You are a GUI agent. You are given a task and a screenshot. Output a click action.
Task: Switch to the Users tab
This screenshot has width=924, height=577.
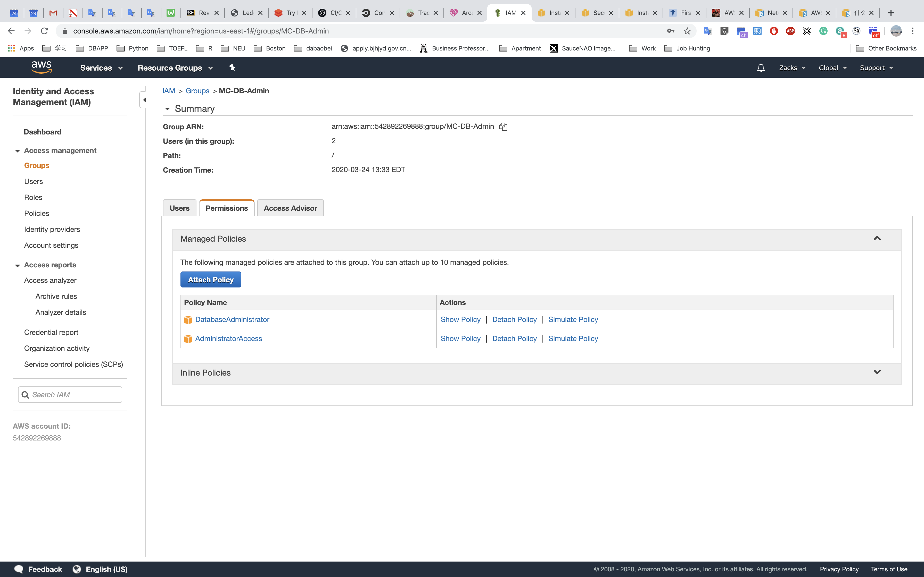tap(179, 208)
